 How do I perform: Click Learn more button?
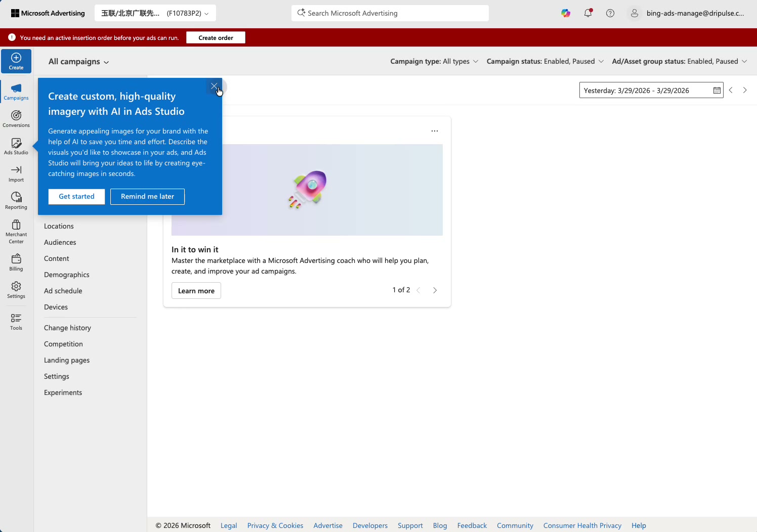click(x=196, y=291)
